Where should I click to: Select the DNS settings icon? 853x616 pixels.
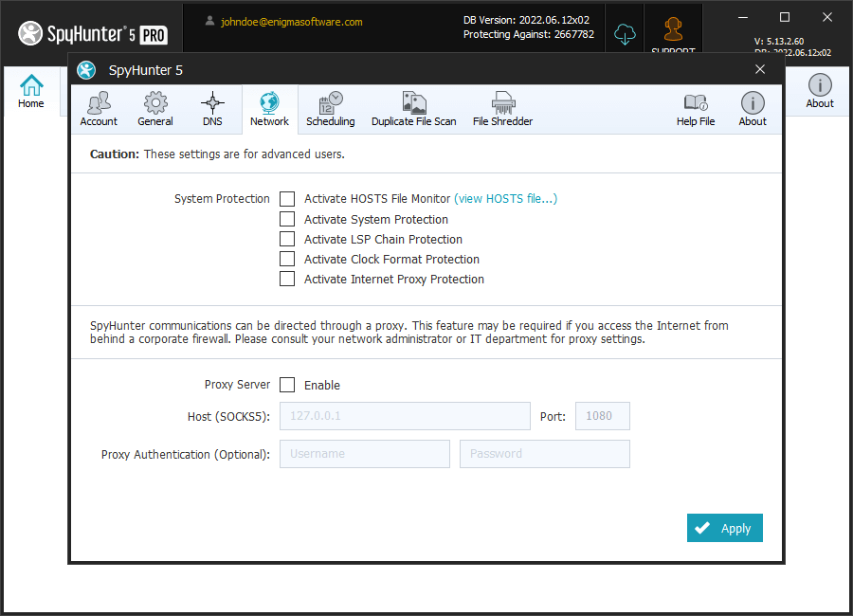coord(212,103)
